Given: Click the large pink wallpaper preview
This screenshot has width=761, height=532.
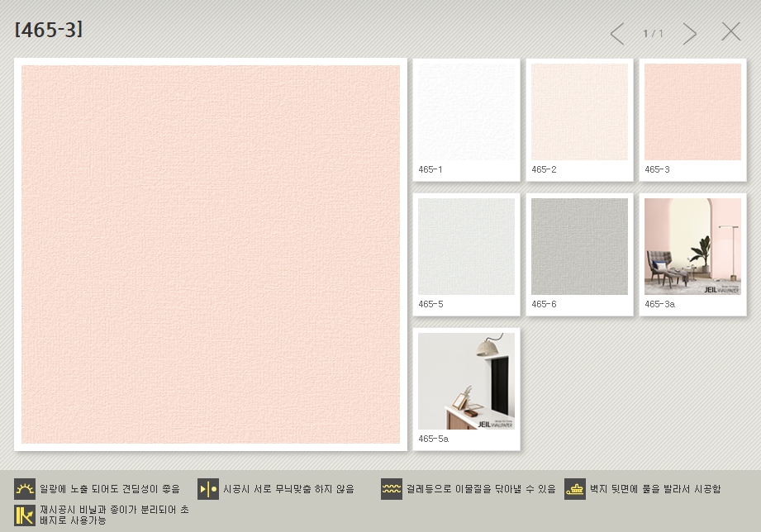Looking at the screenshot, I should click(211, 254).
